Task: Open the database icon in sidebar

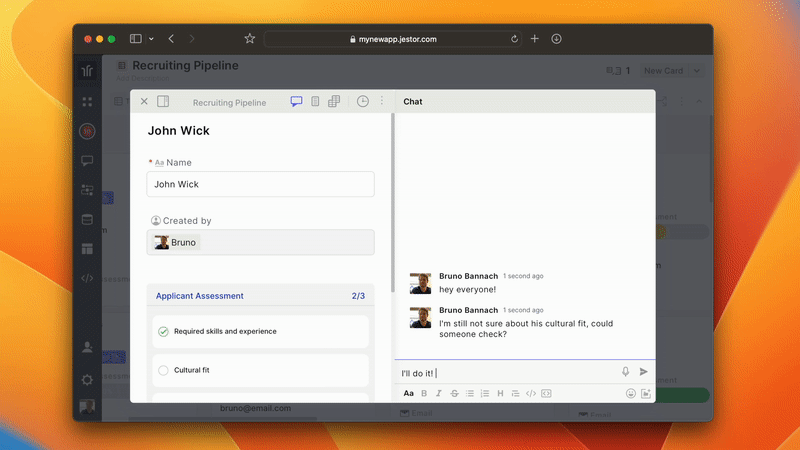Action: pyautogui.click(x=87, y=220)
